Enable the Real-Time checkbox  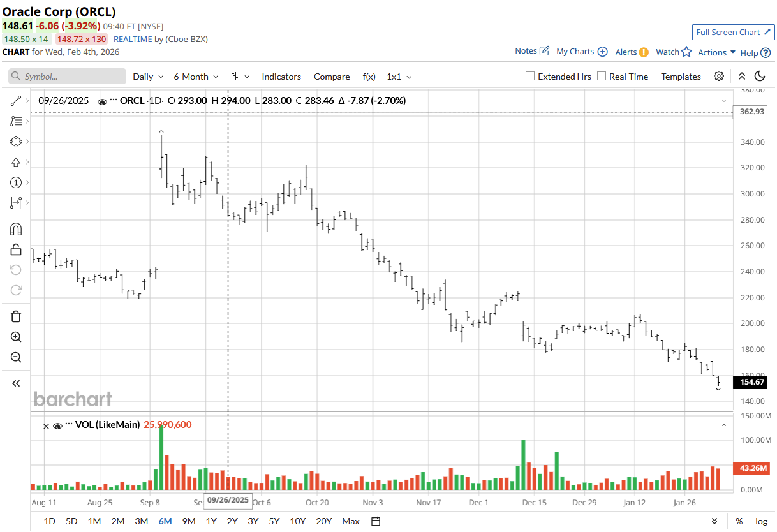602,76
